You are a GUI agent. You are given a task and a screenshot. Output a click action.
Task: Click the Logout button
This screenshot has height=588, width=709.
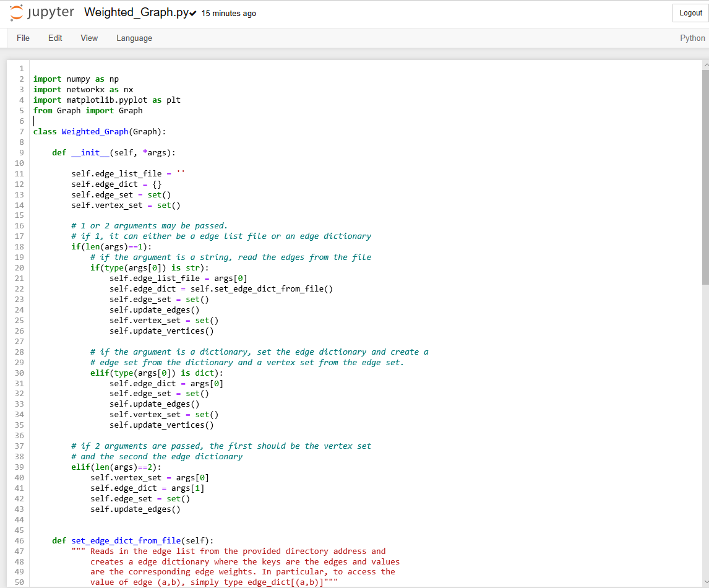pyautogui.click(x=690, y=12)
